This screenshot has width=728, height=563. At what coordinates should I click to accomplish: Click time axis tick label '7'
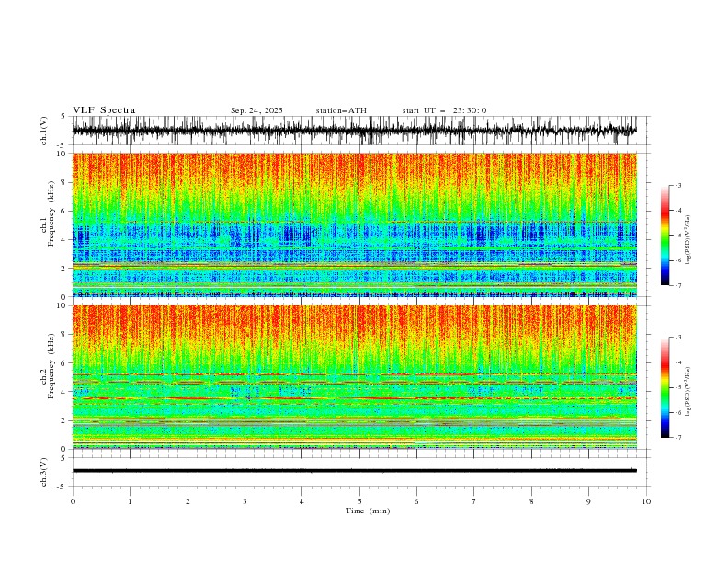point(474,501)
